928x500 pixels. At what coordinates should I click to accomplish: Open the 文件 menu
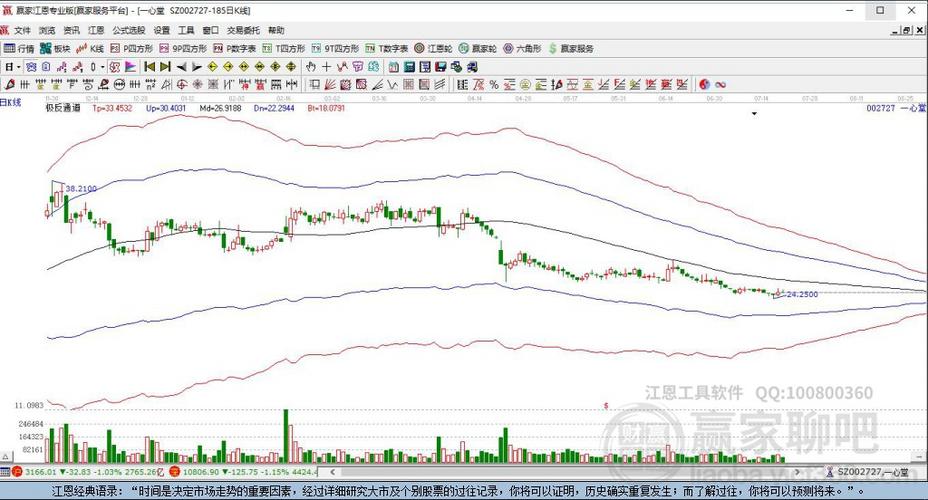coord(22,30)
